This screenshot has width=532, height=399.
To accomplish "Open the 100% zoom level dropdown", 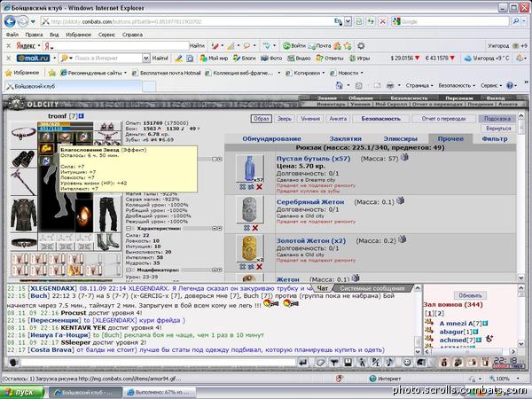I will click(x=518, y=379).
